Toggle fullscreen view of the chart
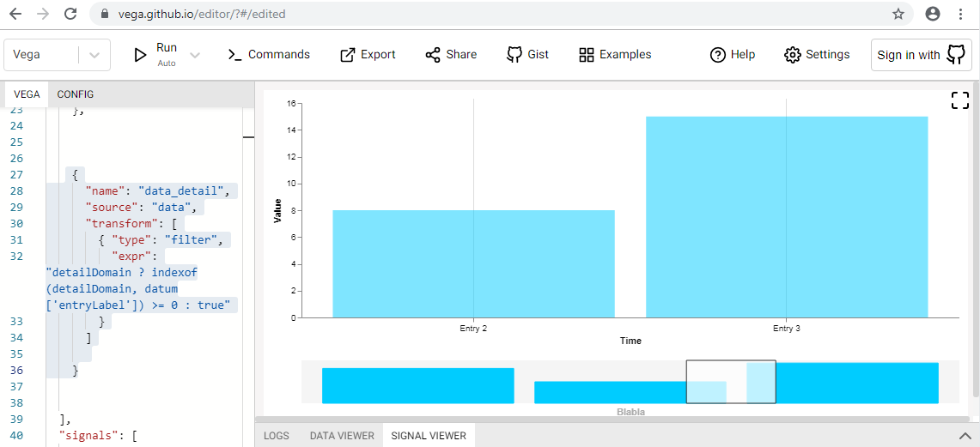Screen dimensions: 980x447 (x=960, y=100)
